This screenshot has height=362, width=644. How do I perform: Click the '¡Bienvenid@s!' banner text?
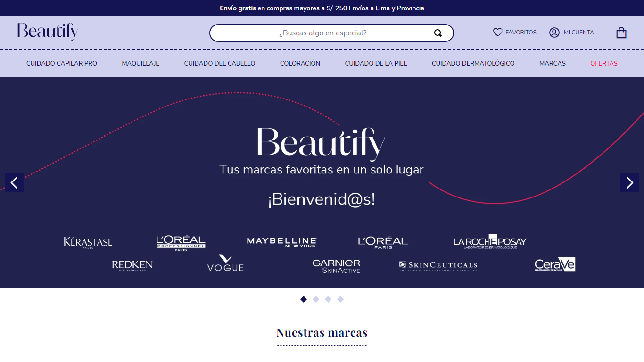(x=322, y=199)
